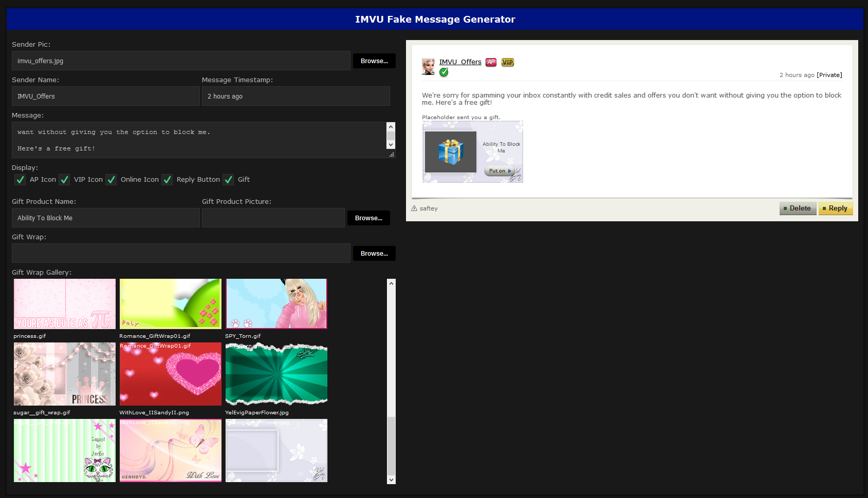Click the gift wrap gallery scrollbar thumb
Image resolution: width=868 pixels, height=498 pixels.
tap(392, 446)
